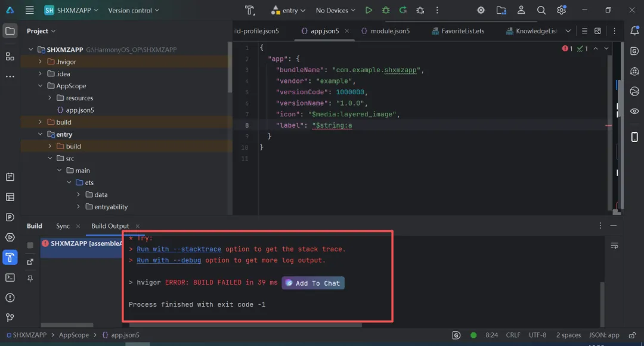Image resolution: width=644 pixels, height=346 pixels.
Task: Open more toolbar actions menu
Action: click(437, 10)
